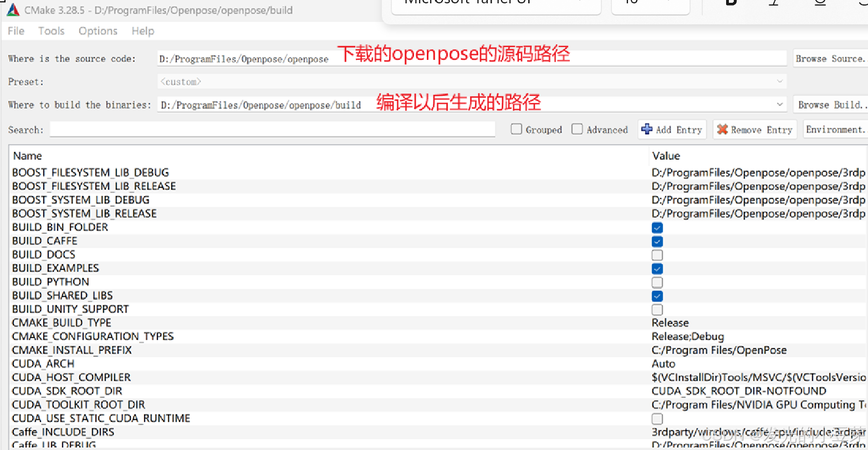Open the Help menu
The height and width of the screenshot is (450, 868).
(143, 31)
